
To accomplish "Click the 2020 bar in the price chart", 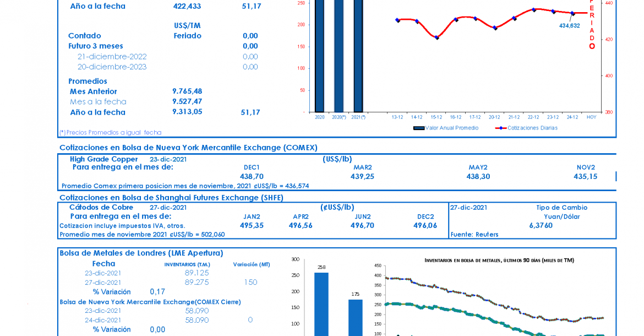I will (x=319, y=55).
